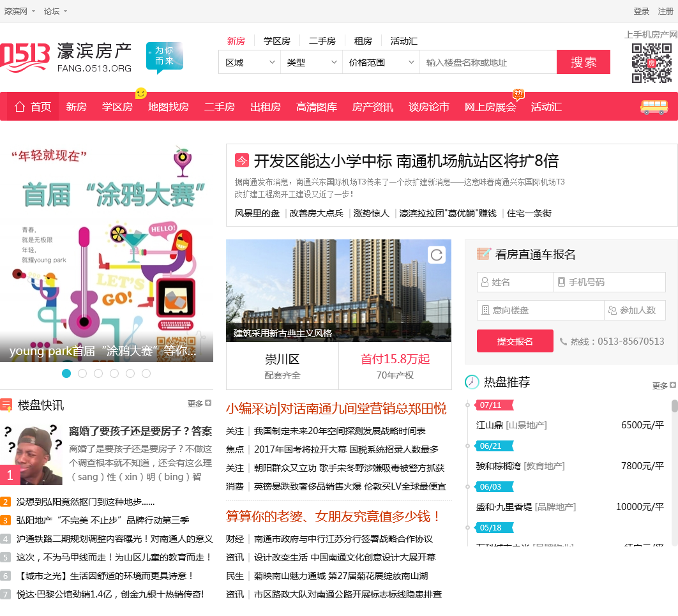The height and width of the screenshot is (616, 678).
Task: Switch to 活动汇 search tab
Action: coord(404,41)
